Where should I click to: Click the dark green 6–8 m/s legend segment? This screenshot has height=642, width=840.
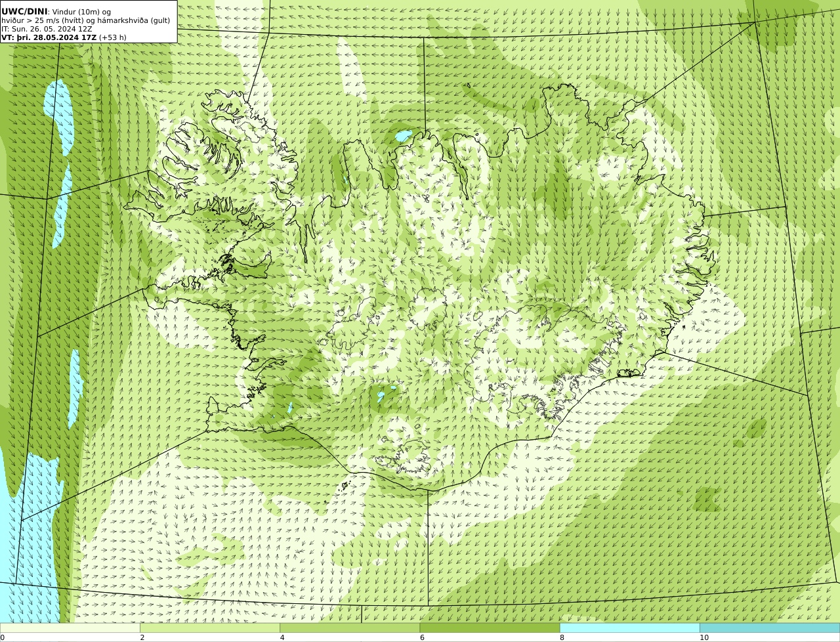(490, 628)
